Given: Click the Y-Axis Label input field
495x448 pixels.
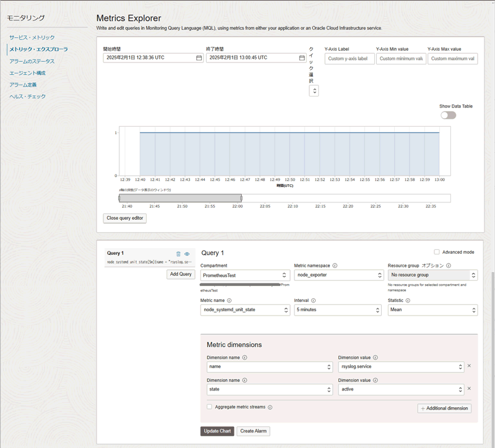Looking at the screenshot, I should [x=350, y=59].
